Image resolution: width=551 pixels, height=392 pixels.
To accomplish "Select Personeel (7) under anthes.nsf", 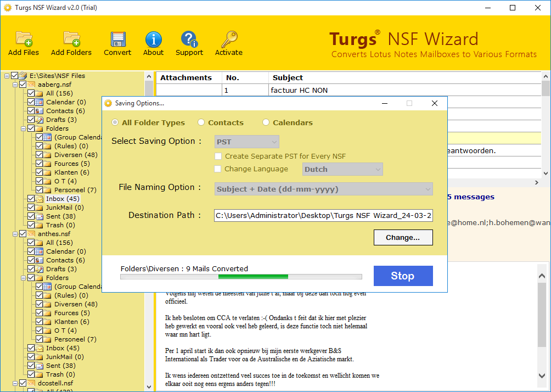I will click(75, 339).
